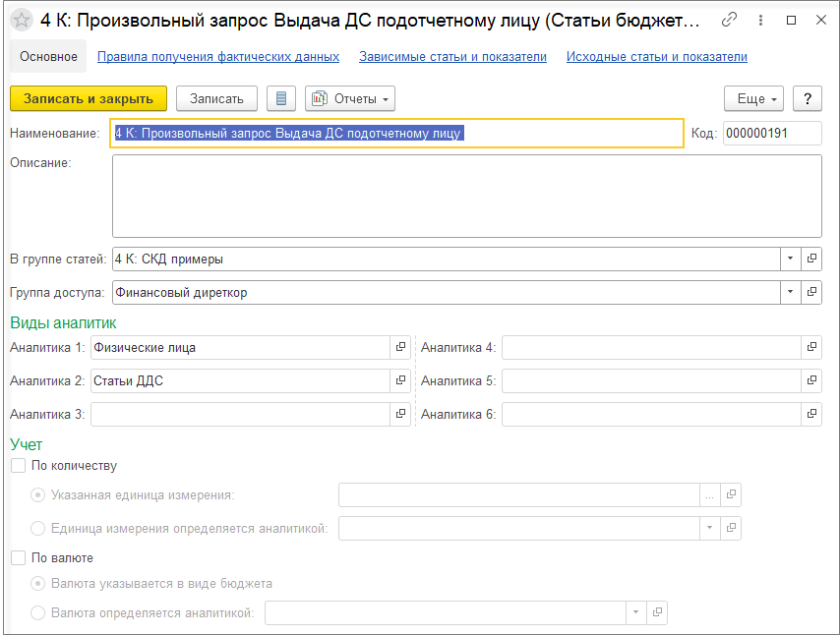Open the Отчеты dropdown menu
This screenshot has height=635, width=840.
[350, 98]
